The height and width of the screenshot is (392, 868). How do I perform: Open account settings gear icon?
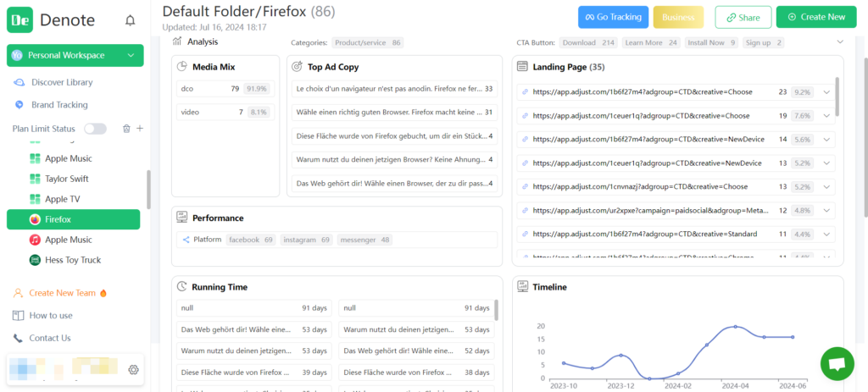133,369
